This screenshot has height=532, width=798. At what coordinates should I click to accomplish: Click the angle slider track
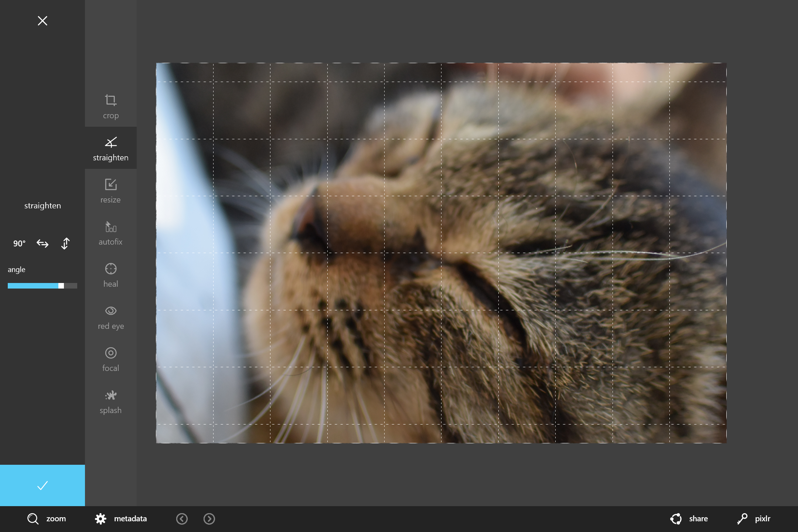point(42,286)
